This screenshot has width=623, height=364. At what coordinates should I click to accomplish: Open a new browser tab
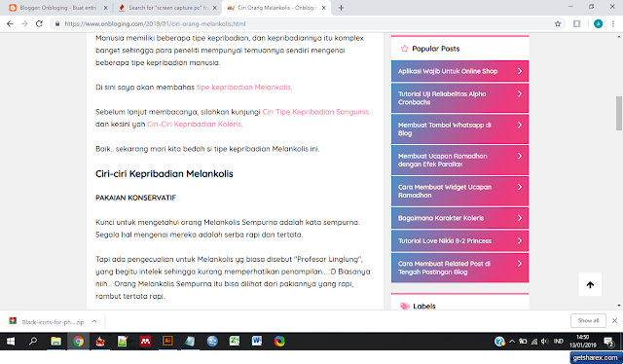click(341, 8)
